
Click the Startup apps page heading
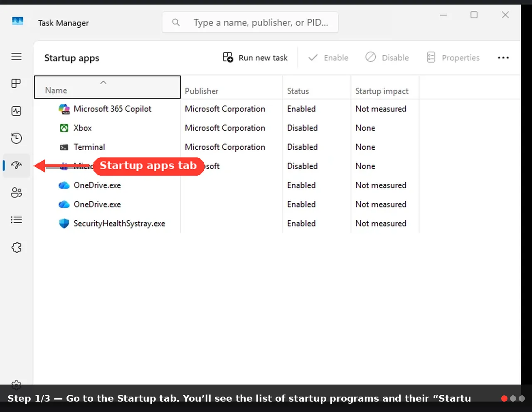[72, 58]
